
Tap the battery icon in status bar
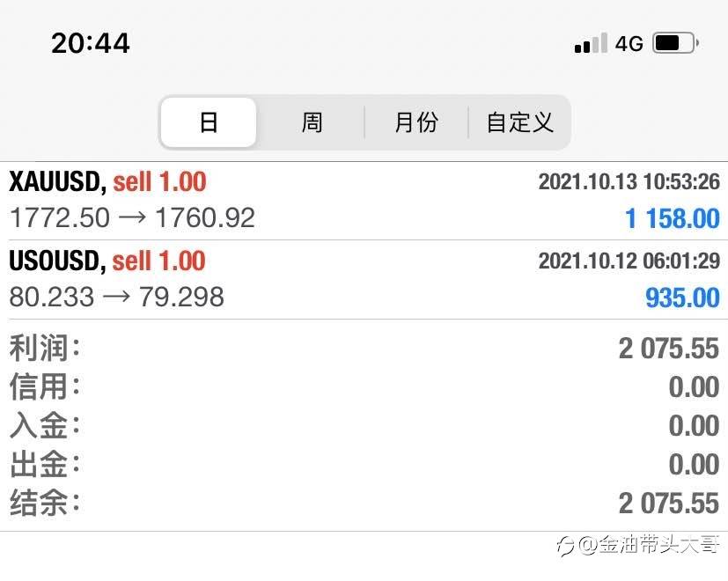pyautogui.click(x=675, y=43)
